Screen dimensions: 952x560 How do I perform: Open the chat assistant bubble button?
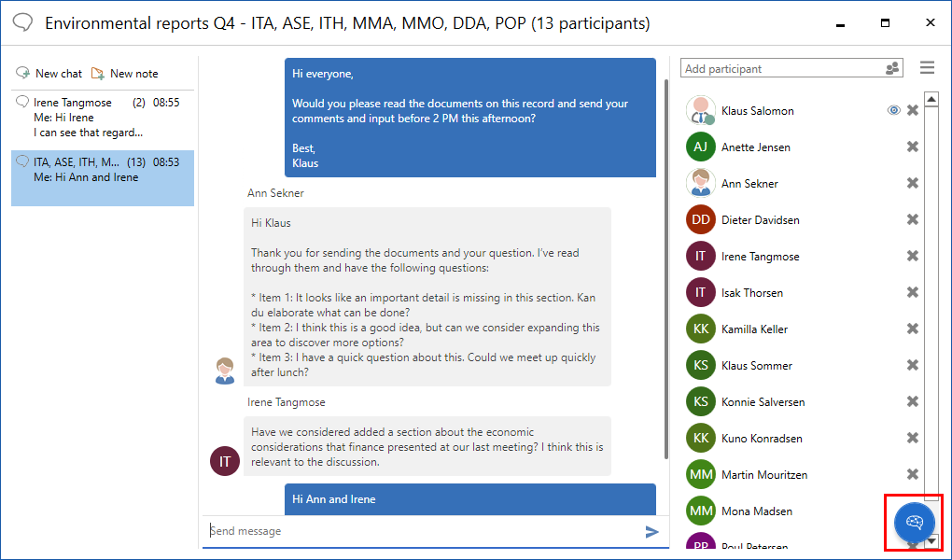click(x=914, y=523)
